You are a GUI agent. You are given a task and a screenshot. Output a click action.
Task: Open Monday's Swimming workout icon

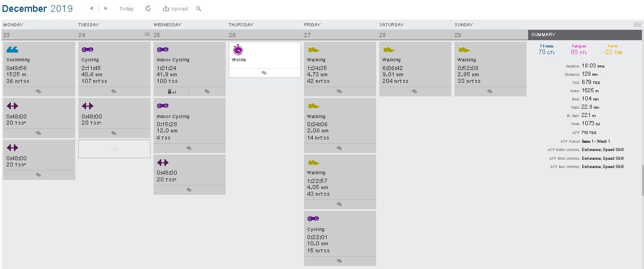(x=13, y=50)
